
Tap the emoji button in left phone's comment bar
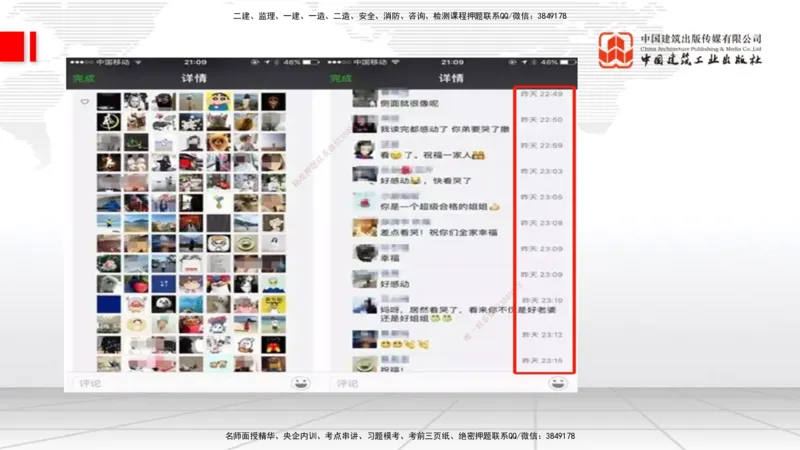pos(300,383)
